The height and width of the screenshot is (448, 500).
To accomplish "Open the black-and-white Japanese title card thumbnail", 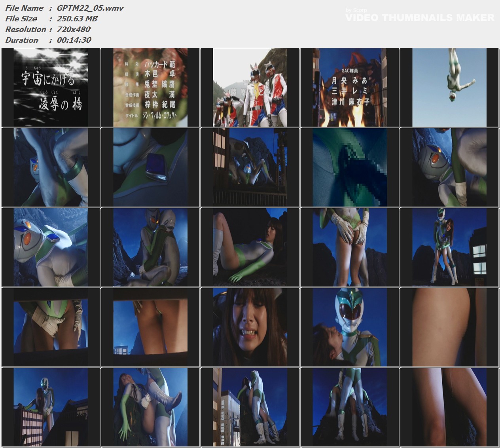I will [x=51, y=87].
